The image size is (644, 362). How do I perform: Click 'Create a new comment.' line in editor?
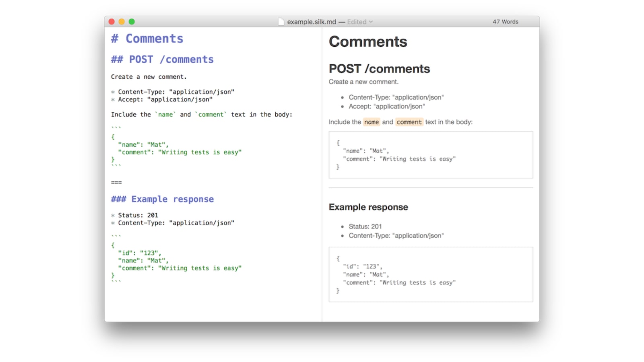point(149,77)
